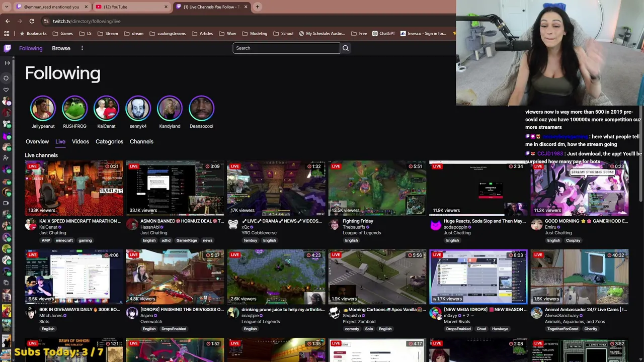
Task: Open the School bookmark folder
Action: point(283,34)
